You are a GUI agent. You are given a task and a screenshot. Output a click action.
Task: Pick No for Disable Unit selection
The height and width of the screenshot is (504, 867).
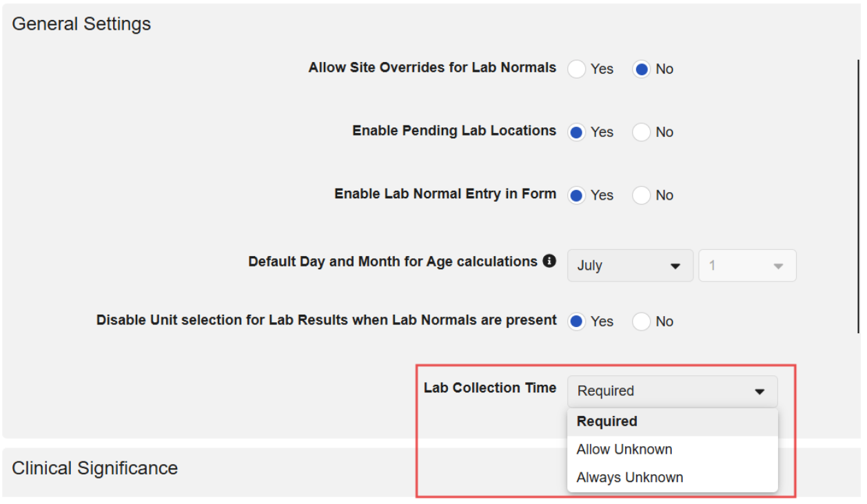click(x=642, y=322)
